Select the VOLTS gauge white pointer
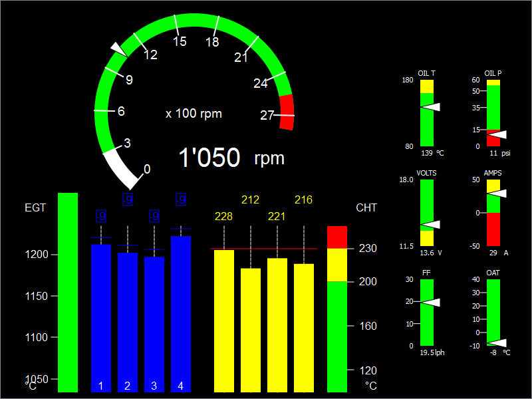Viewport: 532px width, 399px height. (430, 224)
